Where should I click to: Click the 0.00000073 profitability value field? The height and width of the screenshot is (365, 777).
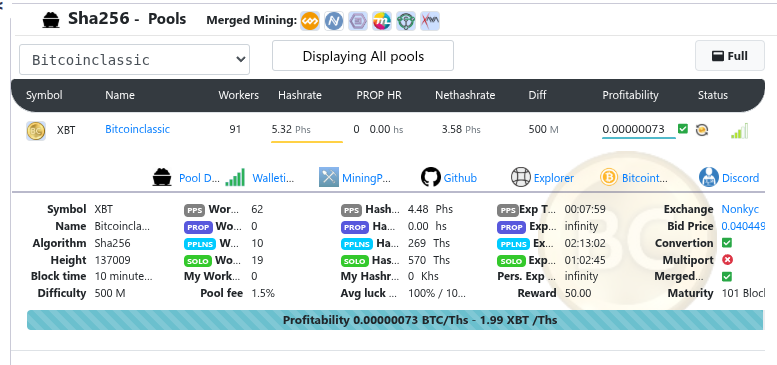(639, 130)
